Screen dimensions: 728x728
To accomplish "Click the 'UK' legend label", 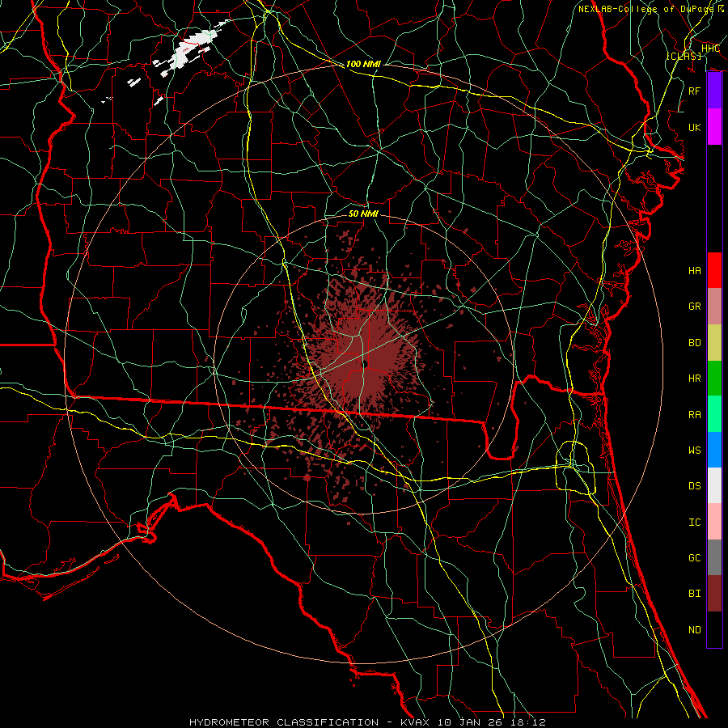I will point(695,127).
